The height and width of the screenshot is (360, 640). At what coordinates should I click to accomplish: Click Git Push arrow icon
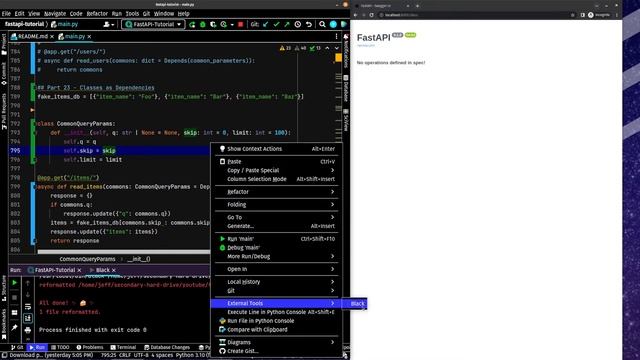click(x=287, y=24)
